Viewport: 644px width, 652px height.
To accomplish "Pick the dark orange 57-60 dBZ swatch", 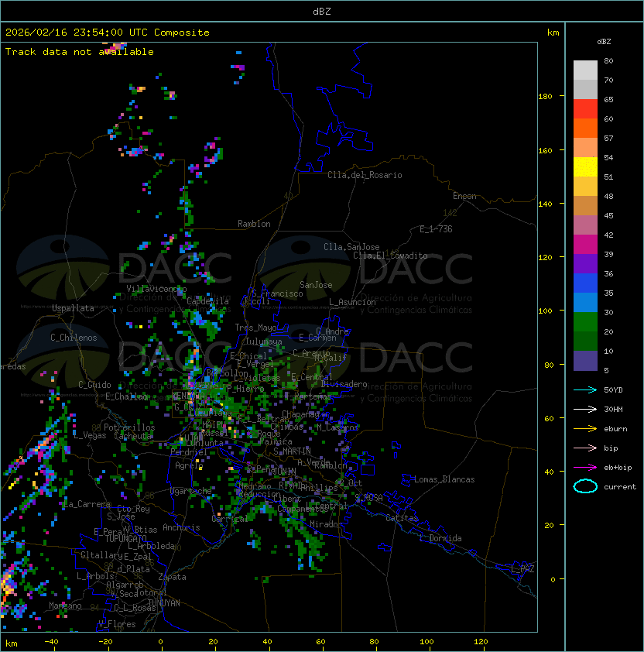I will pyautogui.click(x=585, y=129).
